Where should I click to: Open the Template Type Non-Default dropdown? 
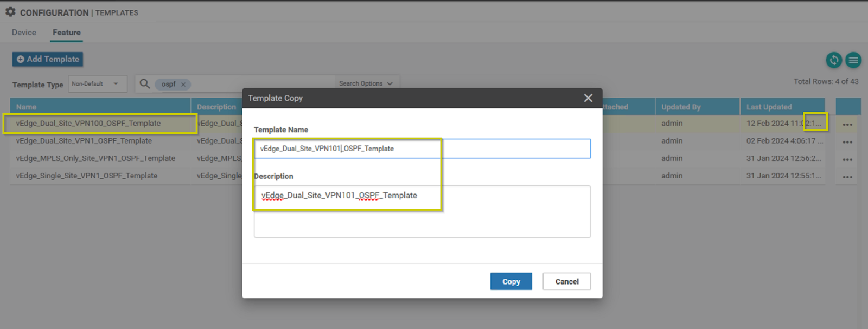tap(98, 84)
